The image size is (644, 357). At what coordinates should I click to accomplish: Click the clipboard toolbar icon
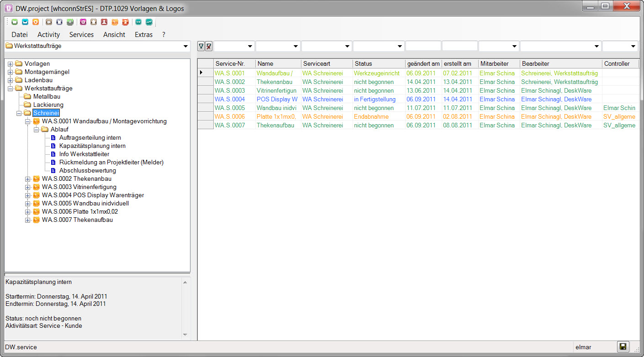59,22
